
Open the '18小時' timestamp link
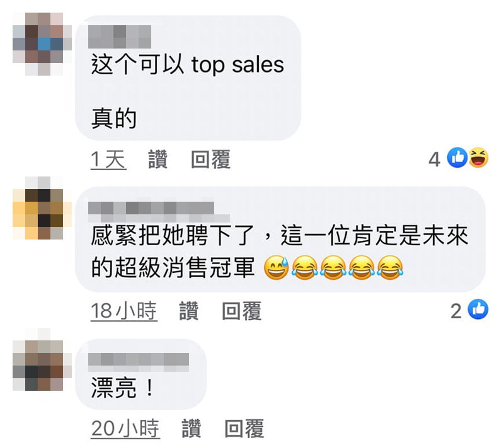123,311
